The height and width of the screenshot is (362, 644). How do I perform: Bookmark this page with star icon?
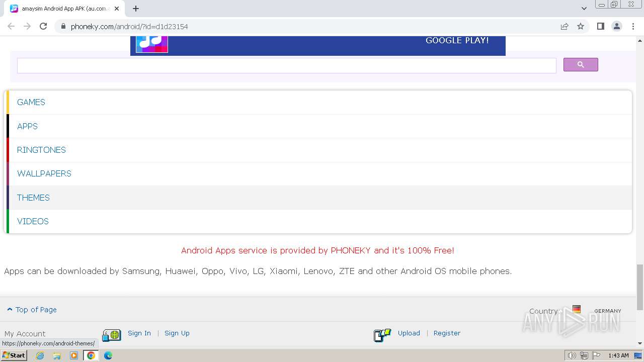click(581, 26)
